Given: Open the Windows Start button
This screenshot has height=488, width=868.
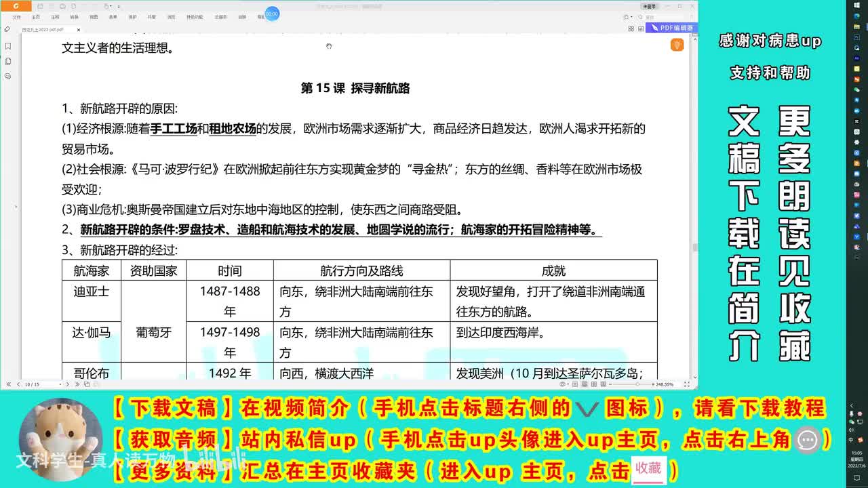Looking at the screenshot, I should tap(857, 6).
